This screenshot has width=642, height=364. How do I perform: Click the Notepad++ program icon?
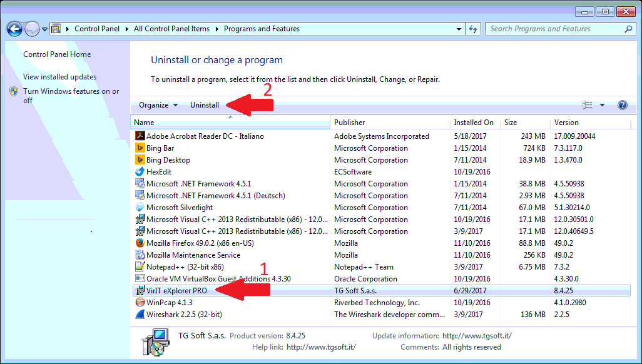click(x=140, y=266)
